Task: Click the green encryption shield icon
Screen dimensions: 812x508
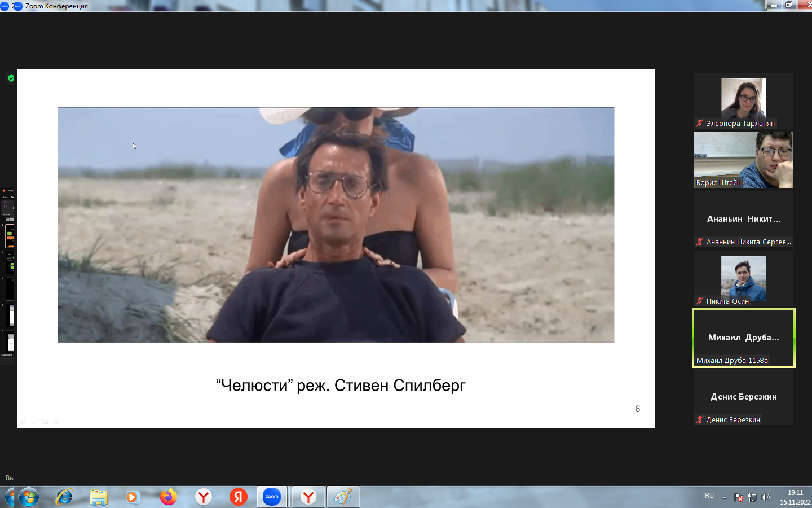Action: 11,78
